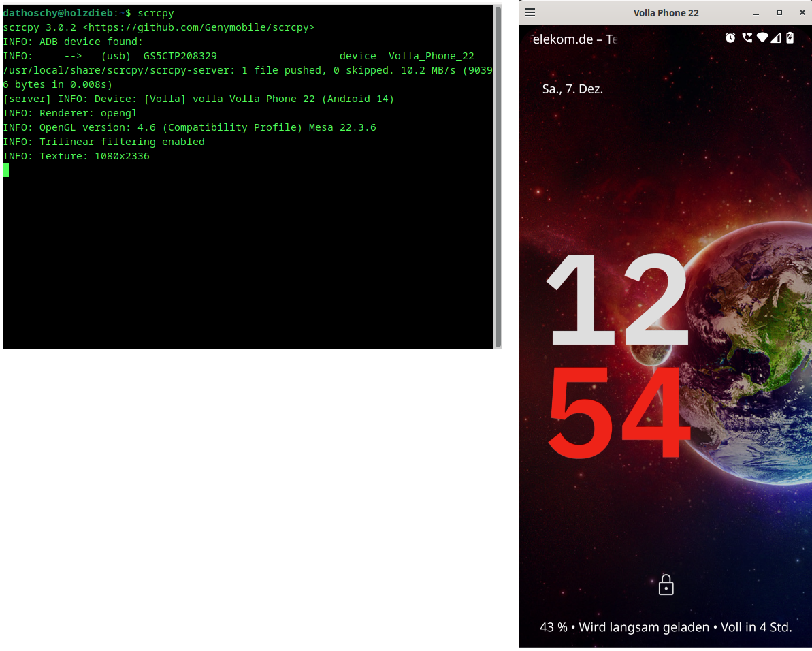Tap the charging battery icon in status bar
Image resolution: width=812 pixels, height=651 pixels.
pos(790,39)
